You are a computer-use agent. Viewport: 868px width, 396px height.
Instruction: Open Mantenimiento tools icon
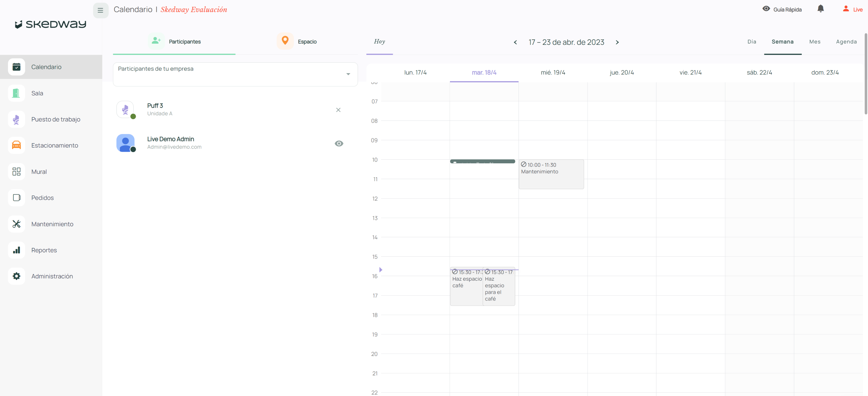[16, 224]
